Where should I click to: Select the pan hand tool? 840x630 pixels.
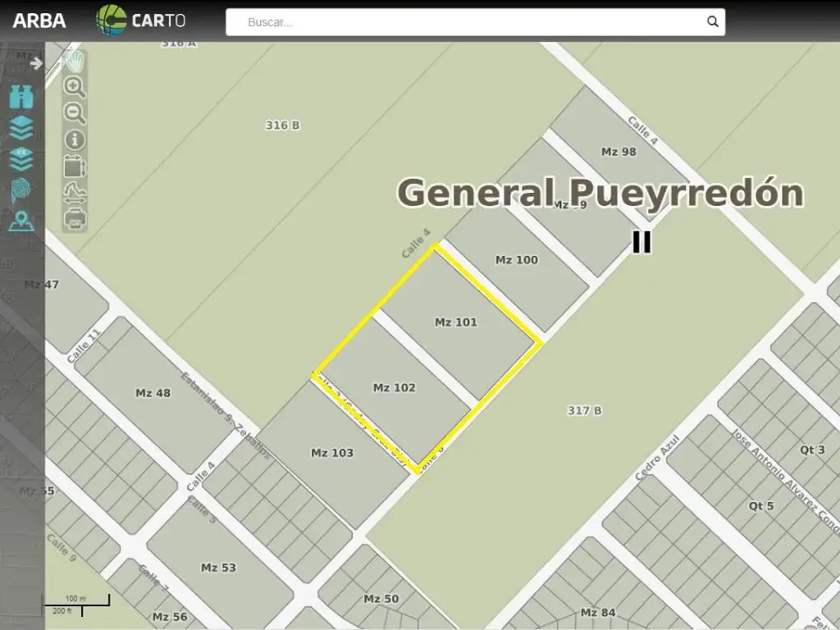[x=75, y=60]
